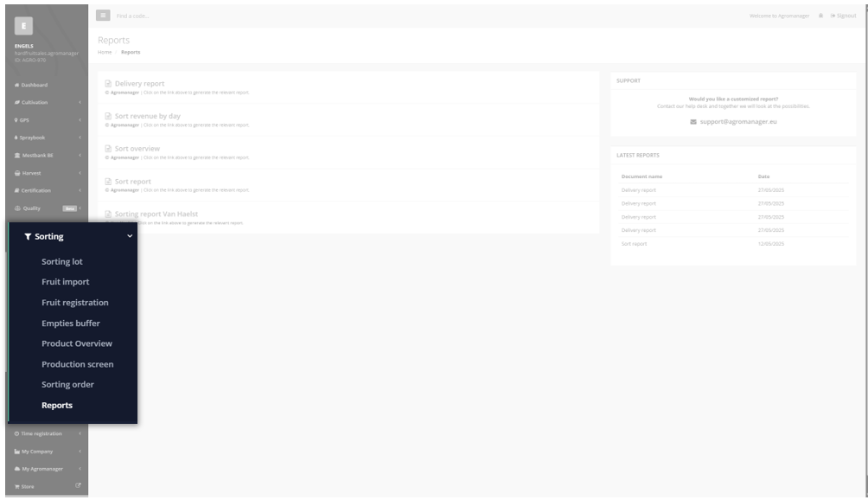Click the 'Document name' column header
Viewport: 868px width, 500px height.
click(641, 176)
